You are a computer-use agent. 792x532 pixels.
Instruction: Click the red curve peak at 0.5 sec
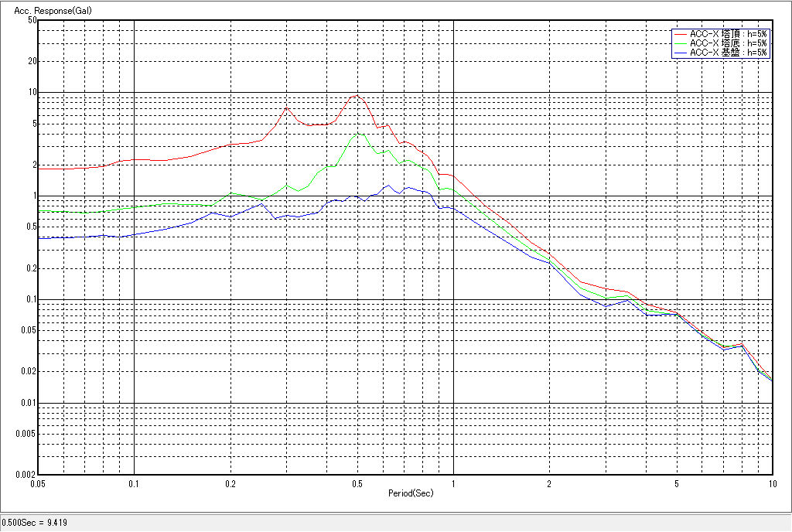coord(357,95)
